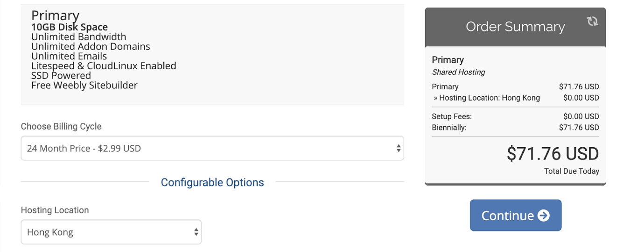Click the Primary plan title
Image resolution: width=644 pixels, height=252 pixels.
[55, 16]
